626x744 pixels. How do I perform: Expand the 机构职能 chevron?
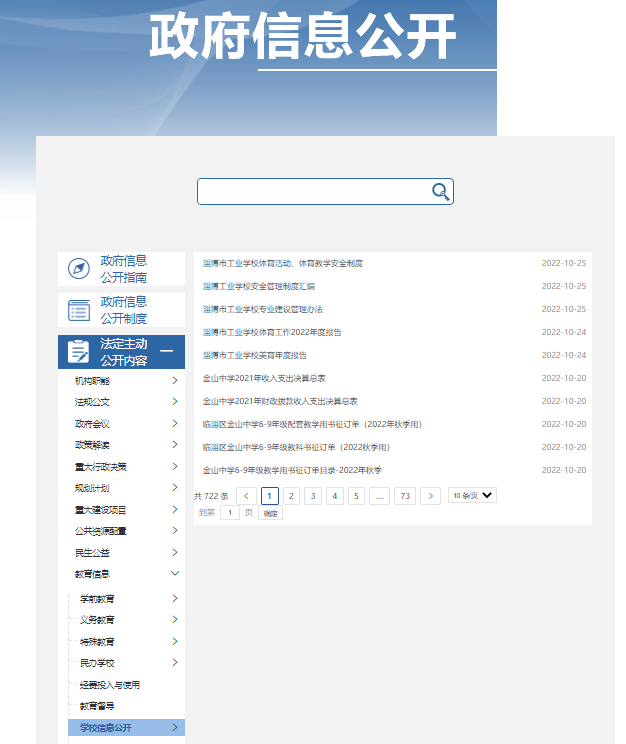pyautogui.click(x=174, y=381)
